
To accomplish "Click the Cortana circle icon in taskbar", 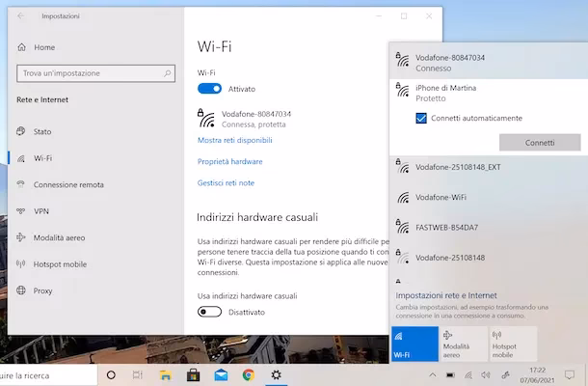I will (x=111, y=374).
